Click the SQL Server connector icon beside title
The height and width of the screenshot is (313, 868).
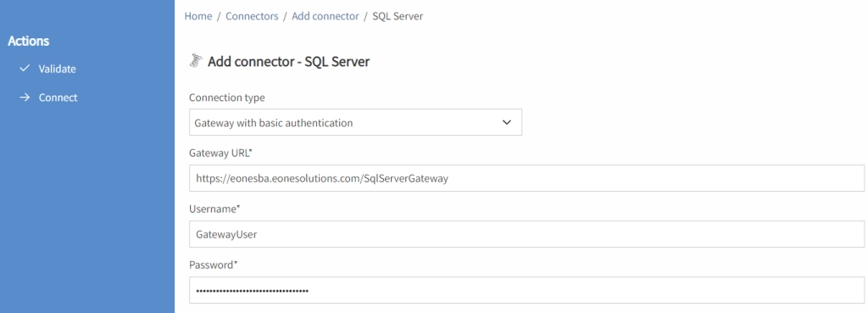196,61
